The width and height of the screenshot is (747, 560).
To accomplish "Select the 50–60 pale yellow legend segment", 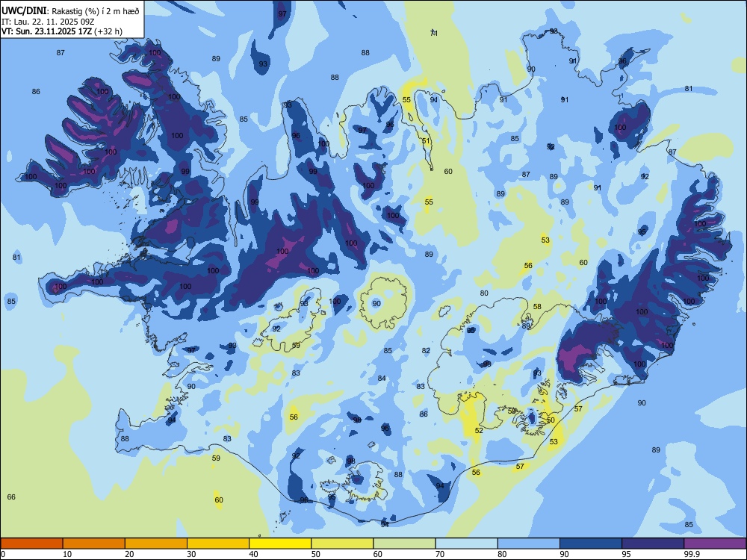I will (x=343, y=544).
